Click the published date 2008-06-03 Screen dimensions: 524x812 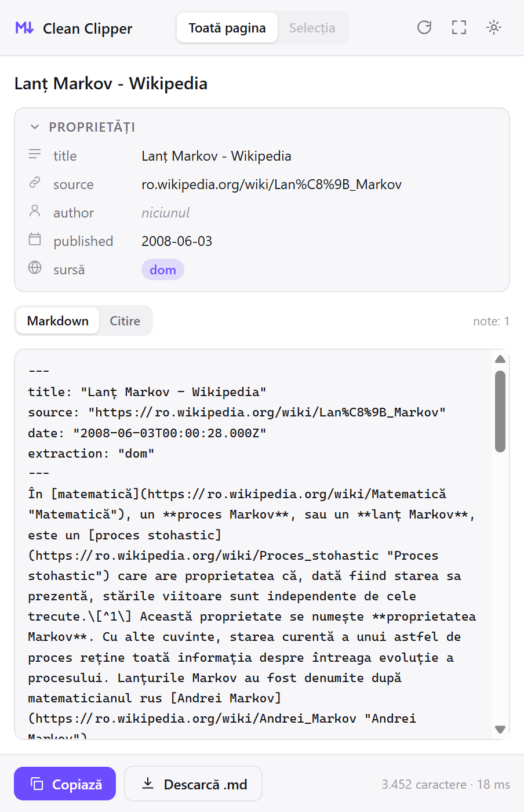click(x=177, y=241)
